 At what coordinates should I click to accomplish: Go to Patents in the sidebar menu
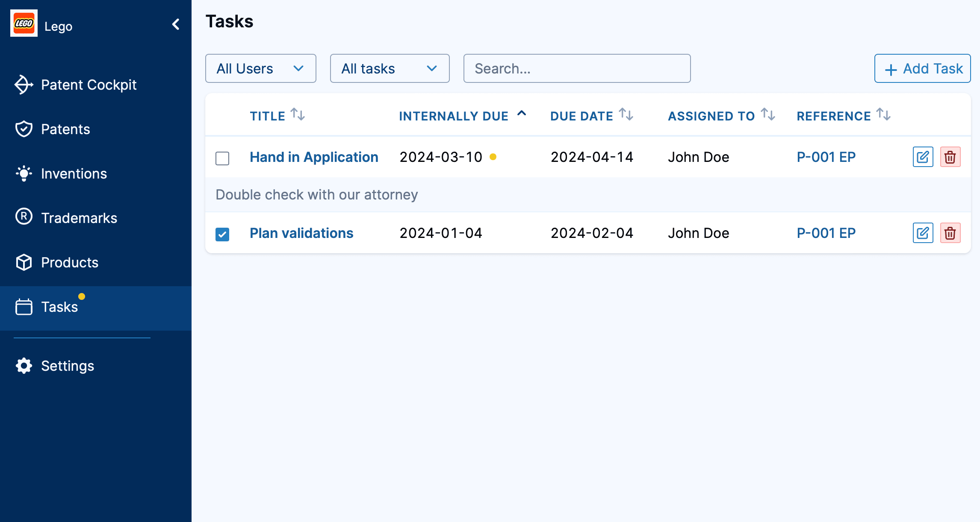[65, 129]
